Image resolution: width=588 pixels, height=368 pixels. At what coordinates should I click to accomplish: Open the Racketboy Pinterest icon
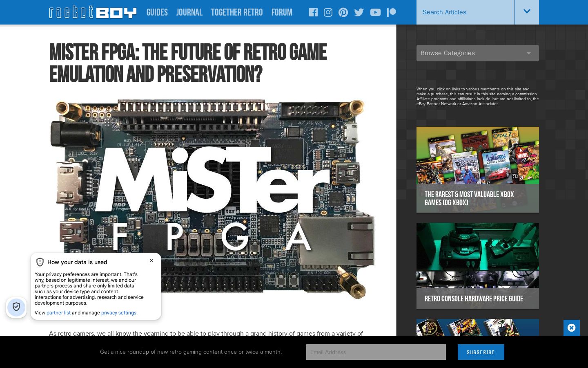[343, 12]
